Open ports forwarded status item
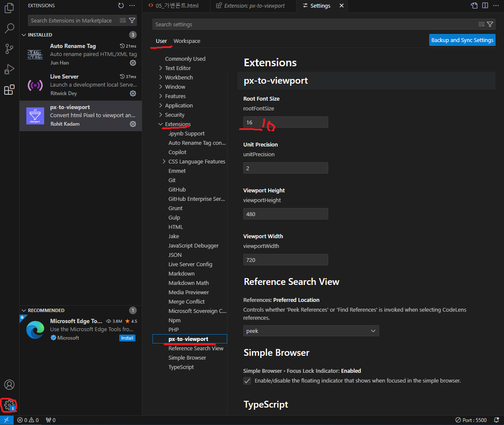 point(51,420)
